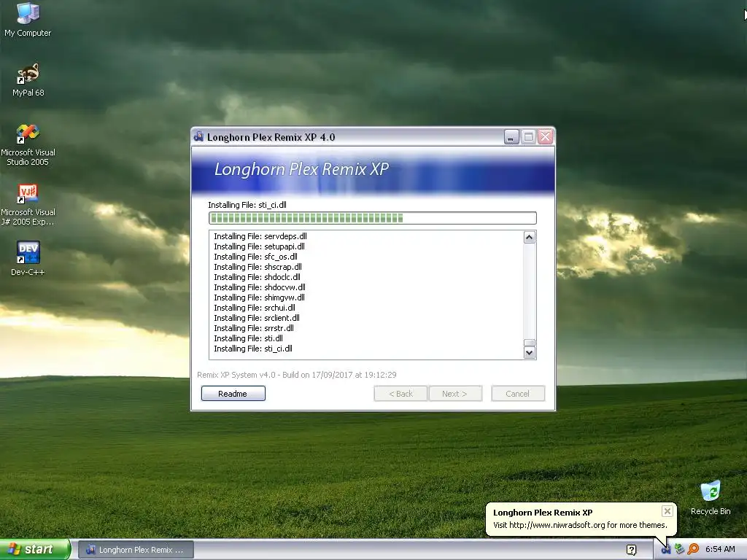This screenshot has width=747, height=560.
Task: Select the Dev-C++ desktop shortcut
Action: [28, 258]
